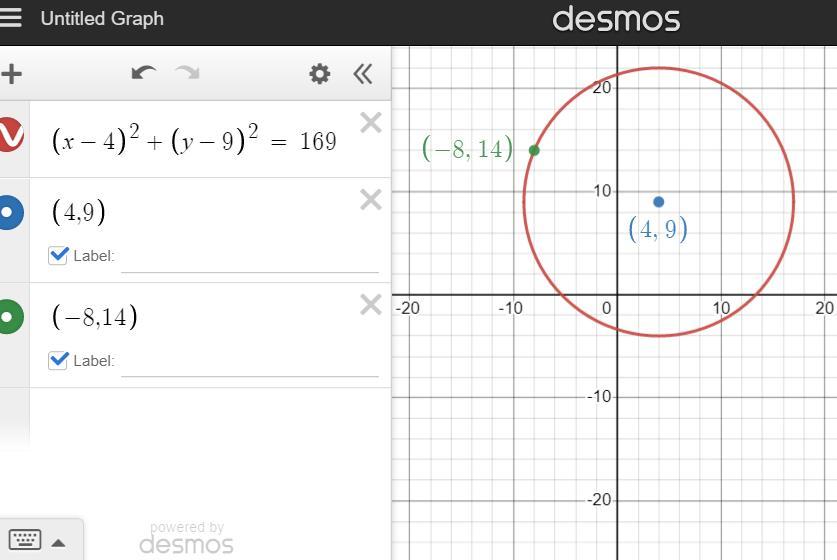Edit the circle equation expression
This screenshot has height=560, width=837.
point(194,139)
